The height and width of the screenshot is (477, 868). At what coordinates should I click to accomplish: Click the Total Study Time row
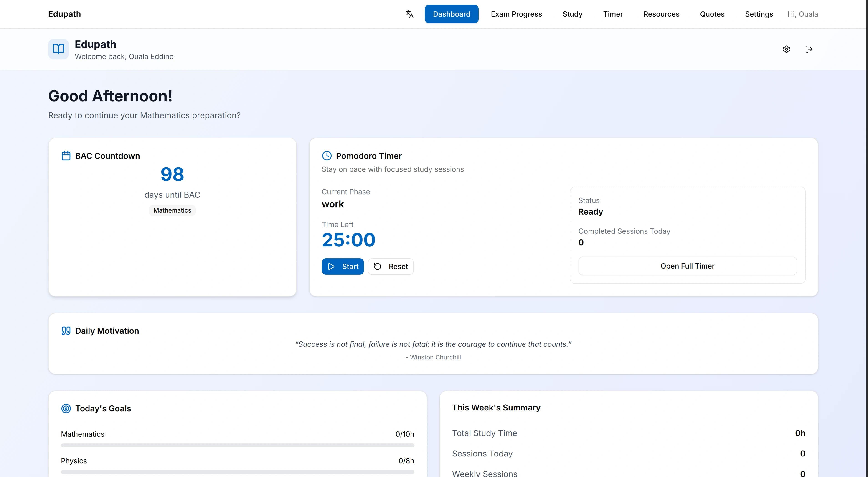click(x=629, y=433)
